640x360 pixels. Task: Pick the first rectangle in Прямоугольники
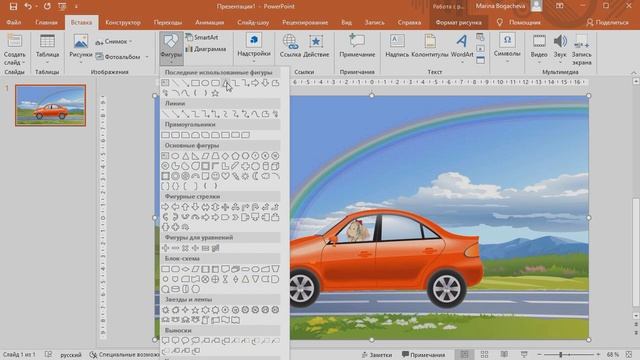165,135
